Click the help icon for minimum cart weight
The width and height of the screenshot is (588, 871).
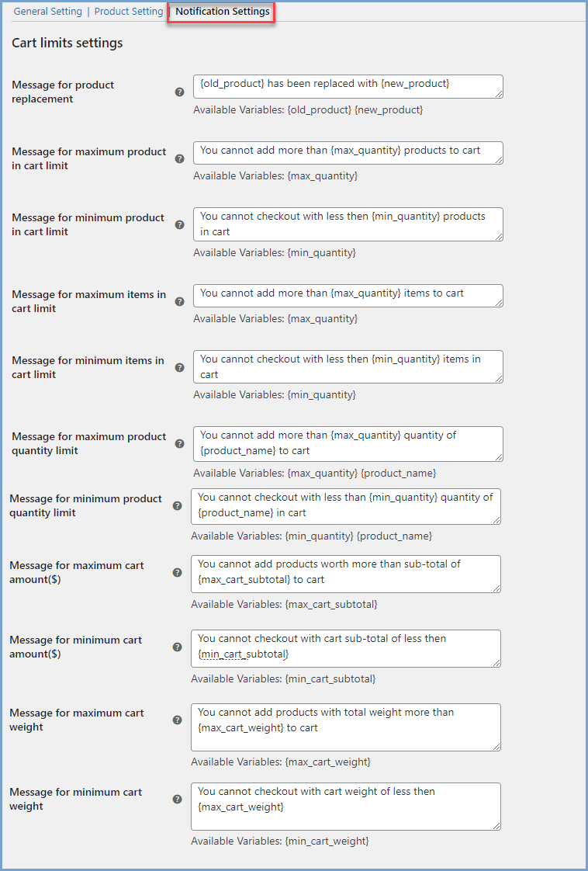tap(179, 799)
